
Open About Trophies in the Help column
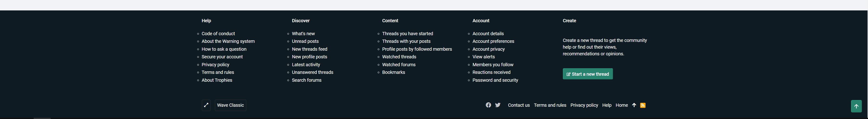pos(217,80)
